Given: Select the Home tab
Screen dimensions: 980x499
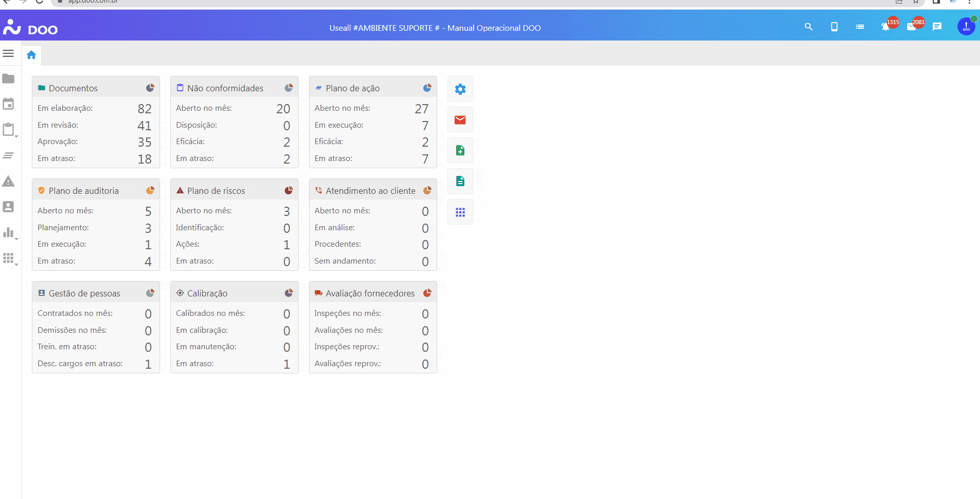Looking at the screenshot, I should (x=31, y=55).
